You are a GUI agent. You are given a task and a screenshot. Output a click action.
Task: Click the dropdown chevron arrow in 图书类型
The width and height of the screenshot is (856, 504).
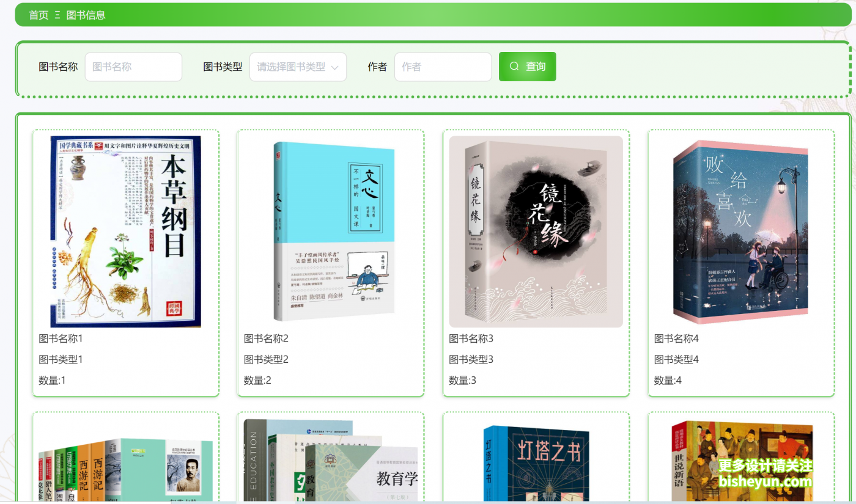(x=334, y=67)
